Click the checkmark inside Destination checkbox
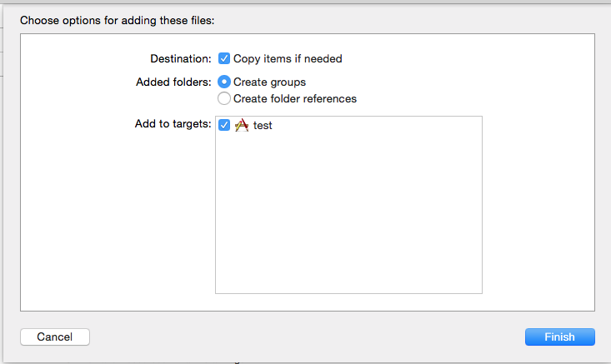611x364 pixels. coord(224,58)
